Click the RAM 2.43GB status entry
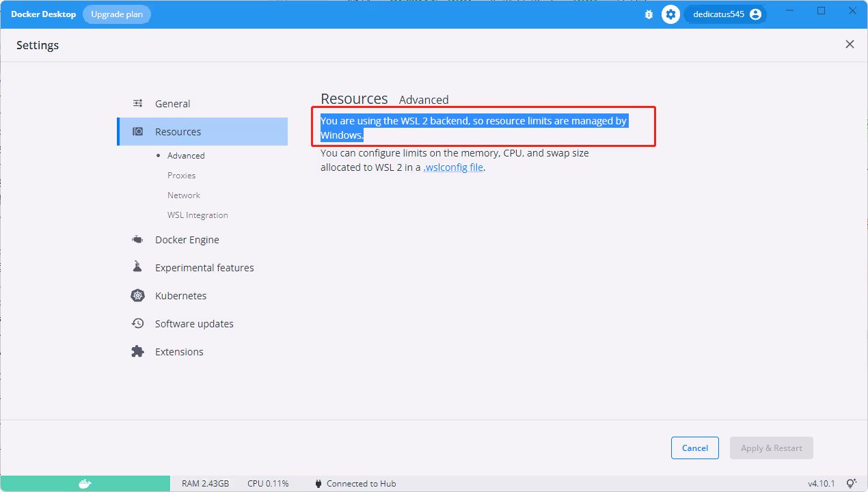Screen dimensions: 868x492 pyautogui.click(x=205, y=484)
